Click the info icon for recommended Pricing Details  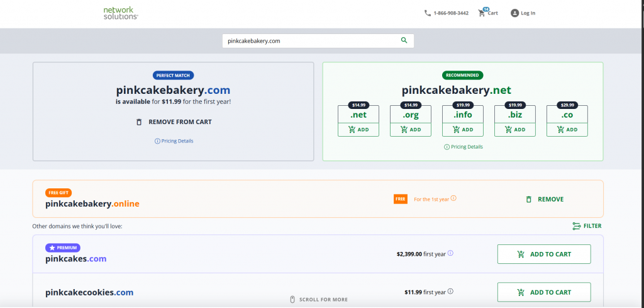(x=447, y=147)
